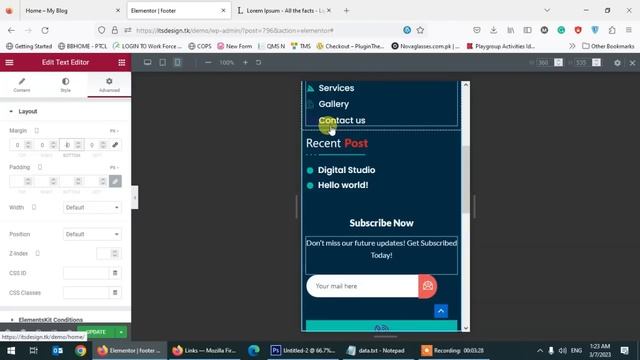The width and height of the screenshot is (640, 360).
Task: Select the Advanced tab
Action: tap(109, 85)
